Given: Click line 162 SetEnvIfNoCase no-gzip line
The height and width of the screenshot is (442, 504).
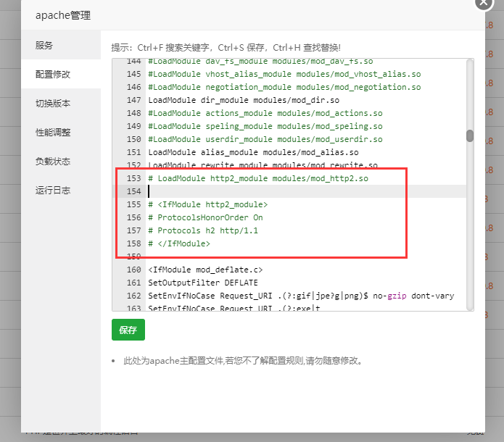Looking at the screenshot, I should (x=301, y=296).
